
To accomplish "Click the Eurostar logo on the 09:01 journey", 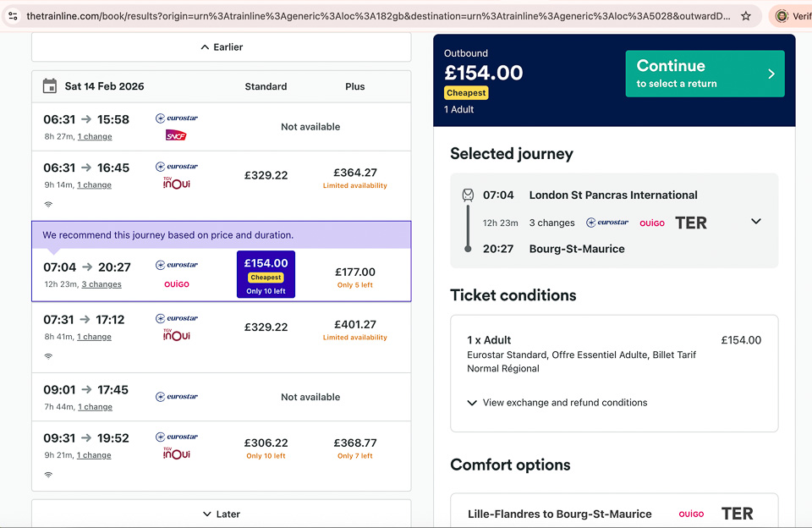I will 177,397.
